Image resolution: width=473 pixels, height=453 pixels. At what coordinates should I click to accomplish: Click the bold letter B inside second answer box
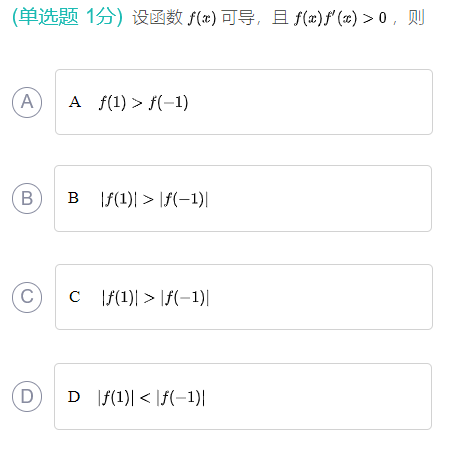click(x=73, y=198)
